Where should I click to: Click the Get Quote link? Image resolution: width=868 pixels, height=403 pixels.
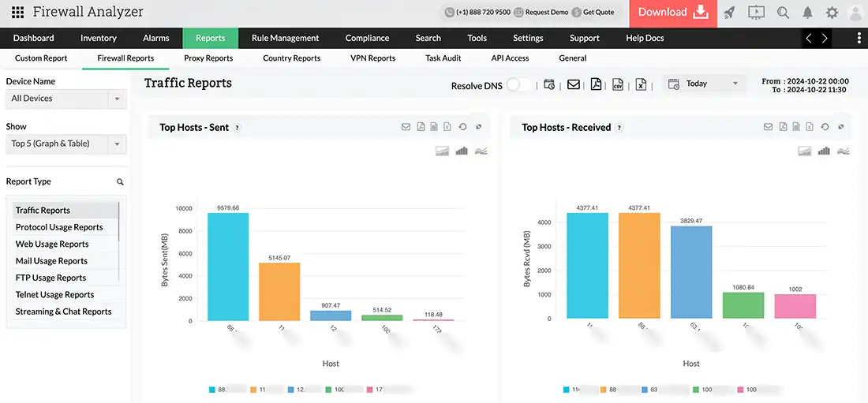pos(593,12)
